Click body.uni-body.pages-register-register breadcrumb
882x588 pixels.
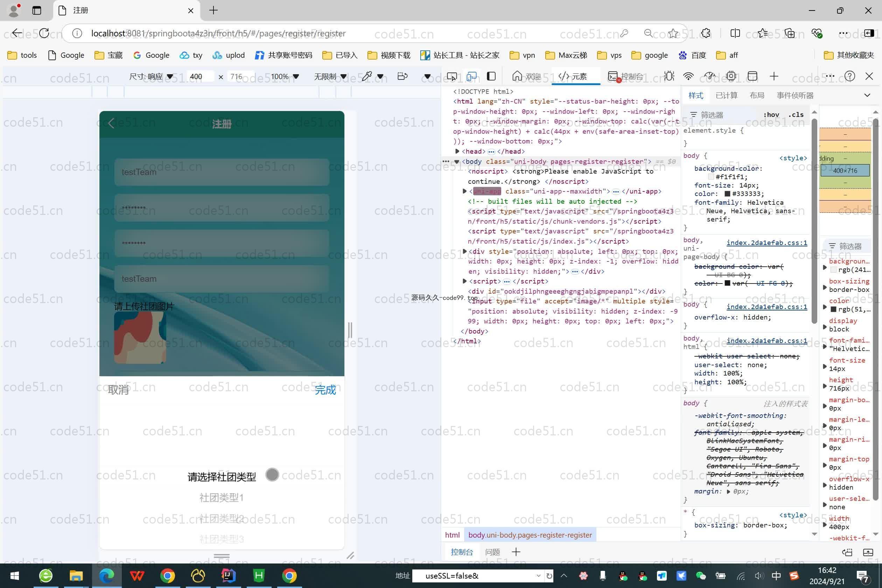(530, 535)
